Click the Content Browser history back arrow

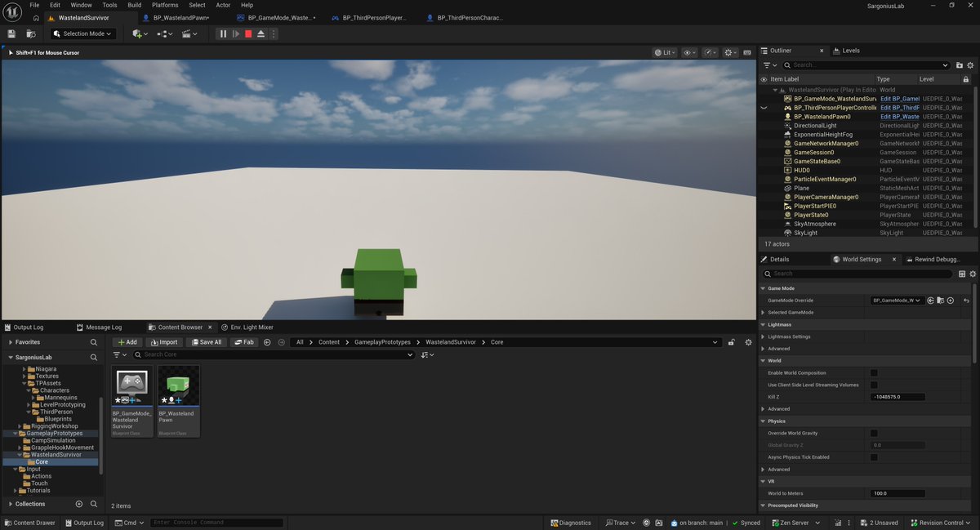click(x=267, y=342)
